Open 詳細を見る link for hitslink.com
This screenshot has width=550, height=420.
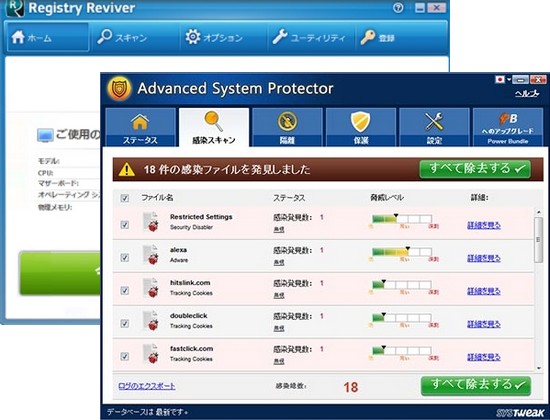click(x=484, y=291)
